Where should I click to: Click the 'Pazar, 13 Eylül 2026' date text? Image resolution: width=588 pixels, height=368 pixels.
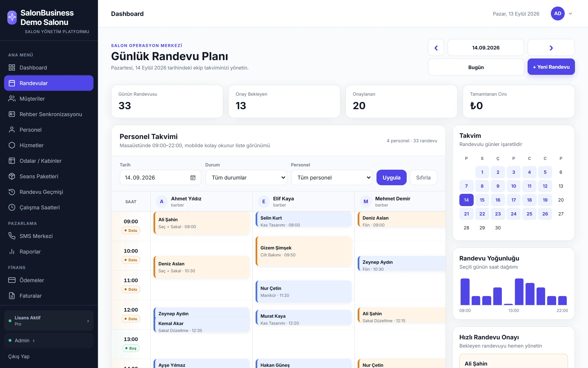516,14
